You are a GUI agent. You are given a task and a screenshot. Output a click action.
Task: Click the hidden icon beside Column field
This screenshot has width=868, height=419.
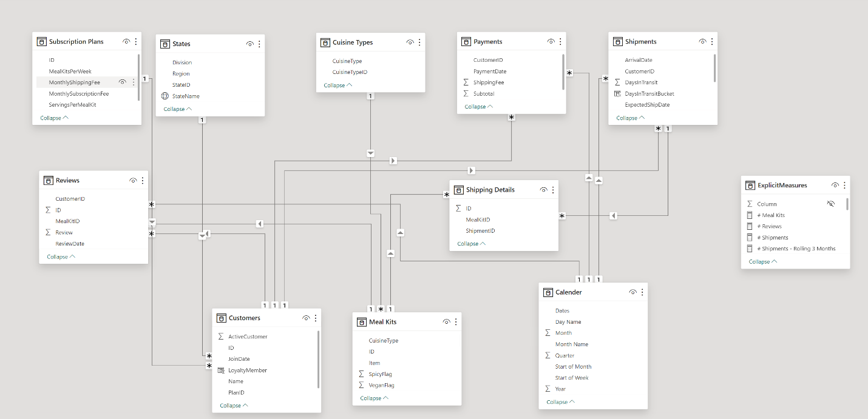[831, 204]
